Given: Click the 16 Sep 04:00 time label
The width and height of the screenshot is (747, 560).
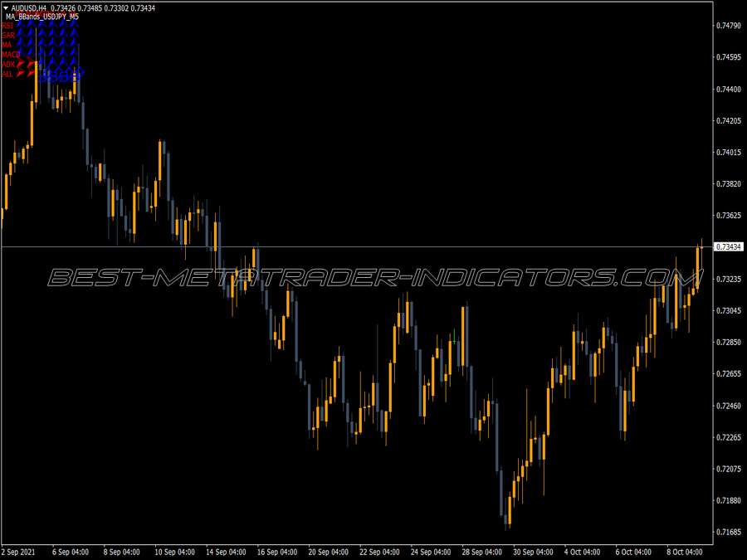Looking at the screenshot, I should [277, 552].
